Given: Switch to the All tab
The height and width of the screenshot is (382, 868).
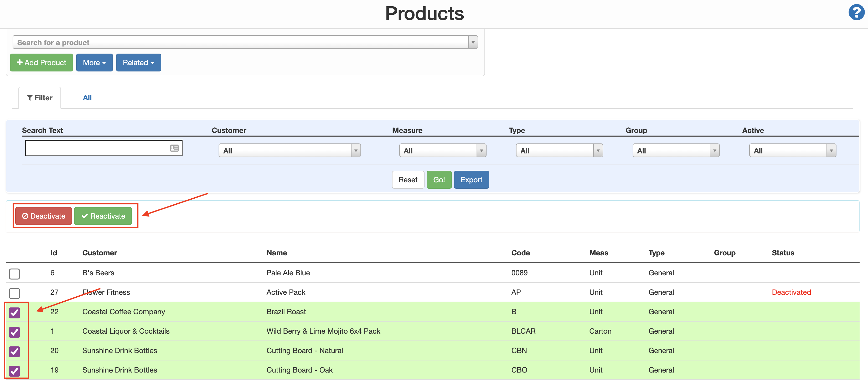Looking at the screenshot, I should tap(87, 98).
